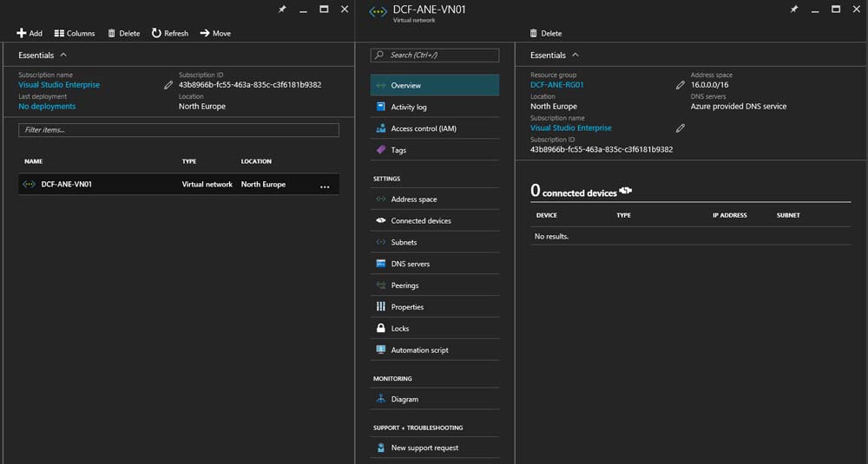
Task: Click the Tags icon in the menu
Action: click(381, 150)
